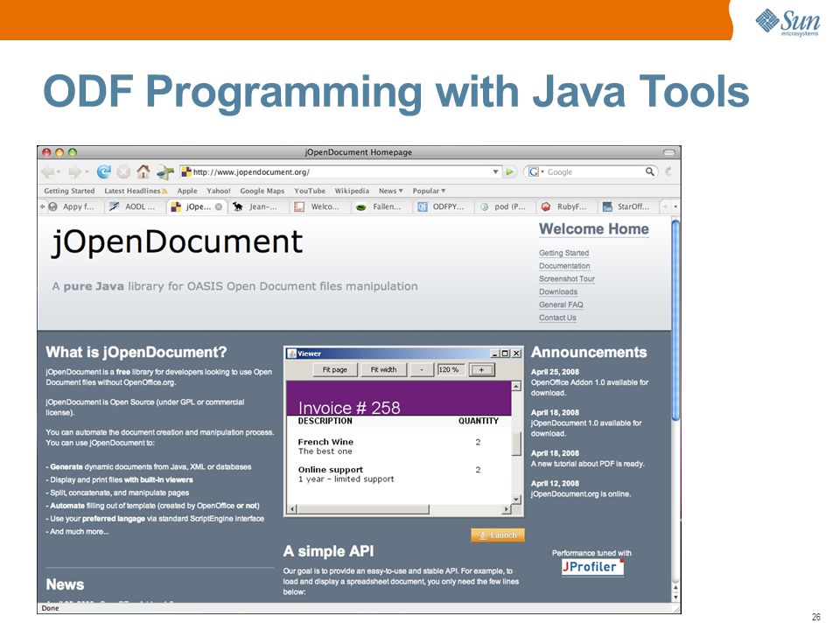This screenshot has width=840, height=630.
Task: Click the French Wine row text
Action: (x=325, y=442)
